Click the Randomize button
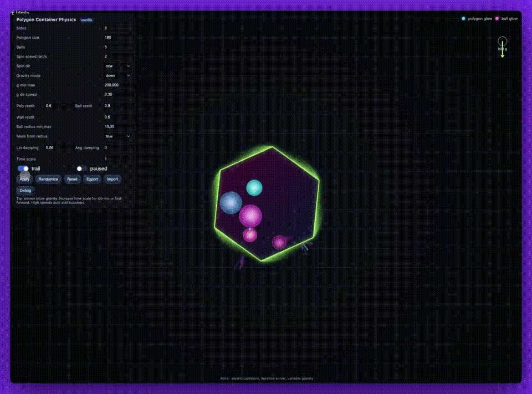The width and height of the screenshot is (532, 394). pyautogui.click(x=48, y=180)
